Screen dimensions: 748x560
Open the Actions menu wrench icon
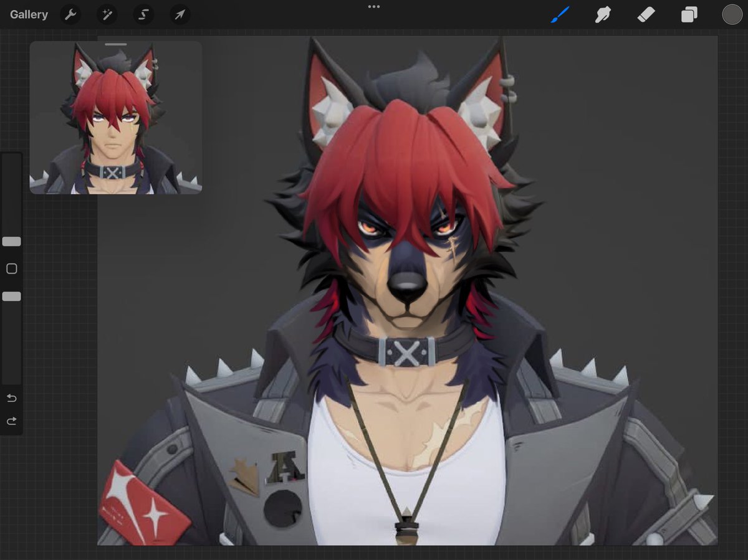[x=70, y=14]
